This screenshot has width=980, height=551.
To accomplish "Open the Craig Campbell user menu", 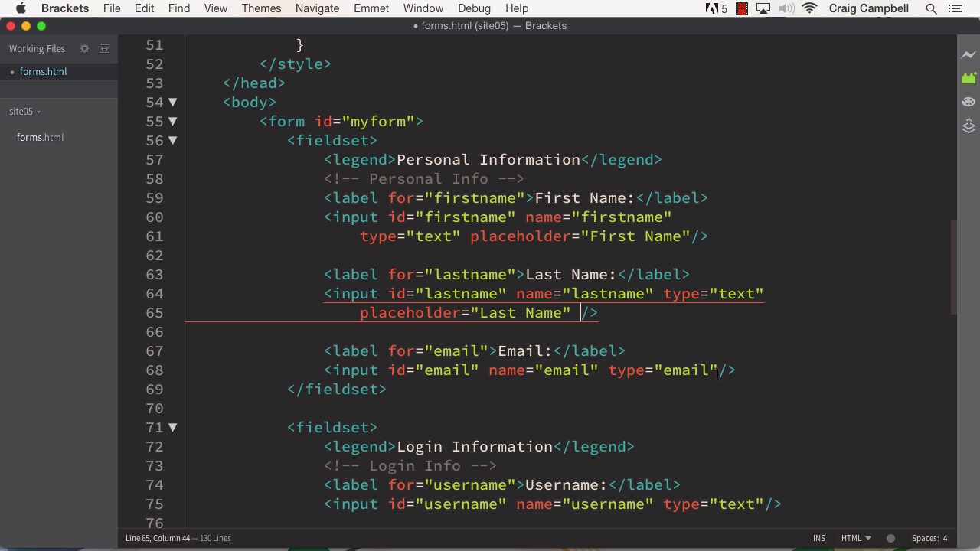I will pyautogui.click(x=869, y=8).
